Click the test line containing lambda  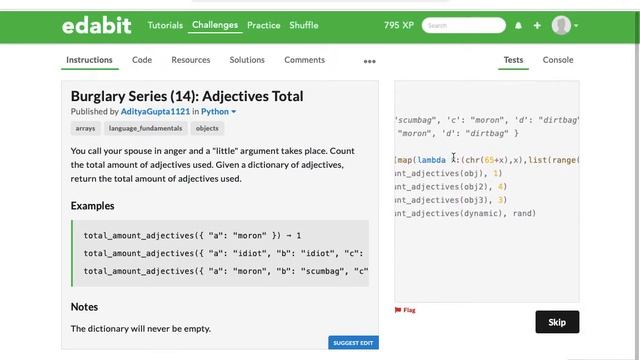[487, 160]
